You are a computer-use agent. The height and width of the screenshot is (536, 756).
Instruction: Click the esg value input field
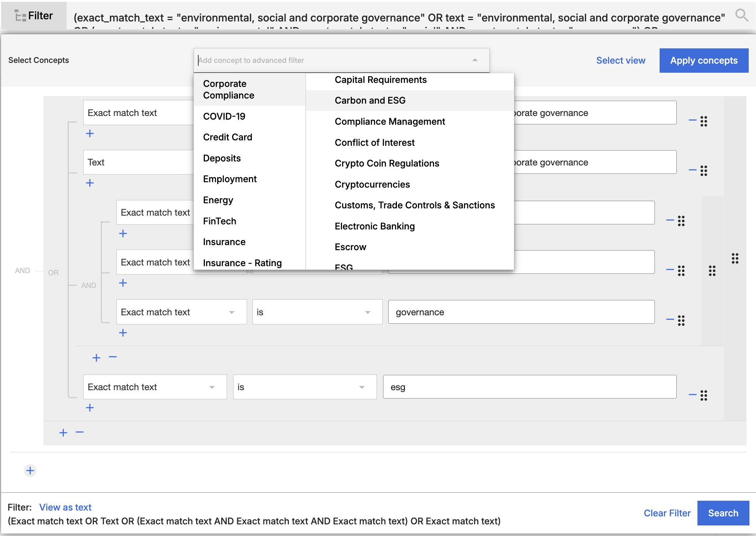click(529, 387)
